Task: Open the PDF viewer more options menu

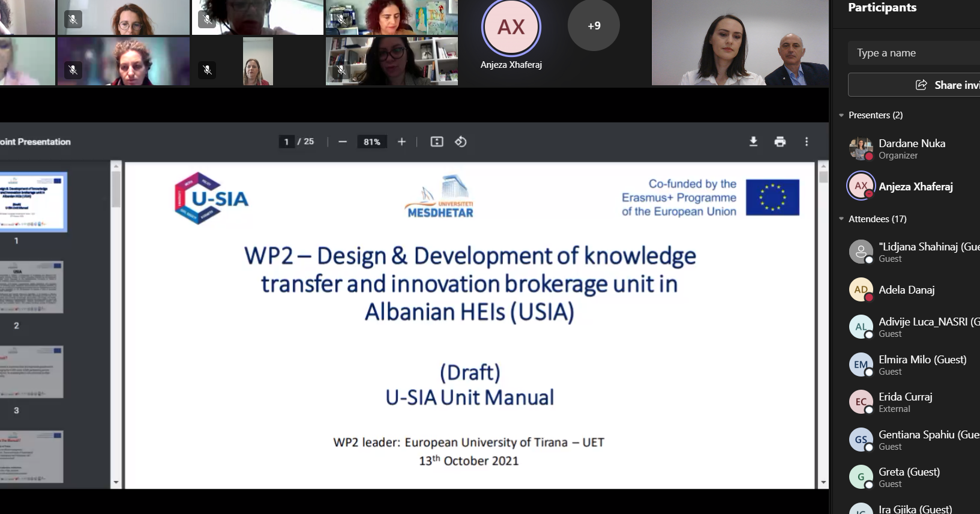Action: pyautogui.click(x=807, y=142)
